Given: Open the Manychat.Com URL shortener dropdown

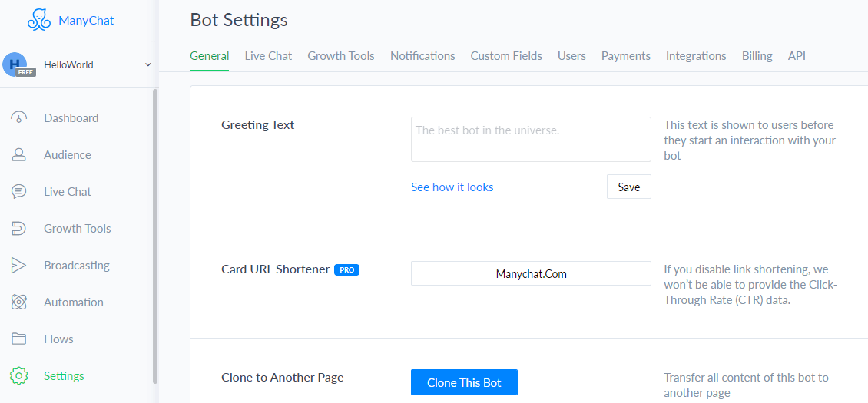Looking at the screenshot, I should pyautogui.click(x=531, y=273).
